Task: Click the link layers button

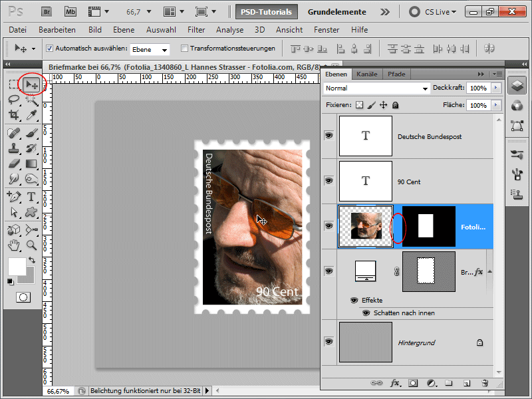Action: (x=376, y=383)
